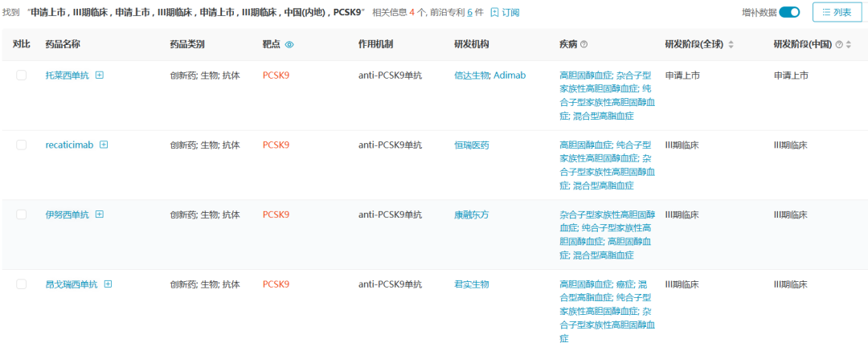Switch to 列表 list view
Viewport: 868px width, 351px height.
coord(835,12)
